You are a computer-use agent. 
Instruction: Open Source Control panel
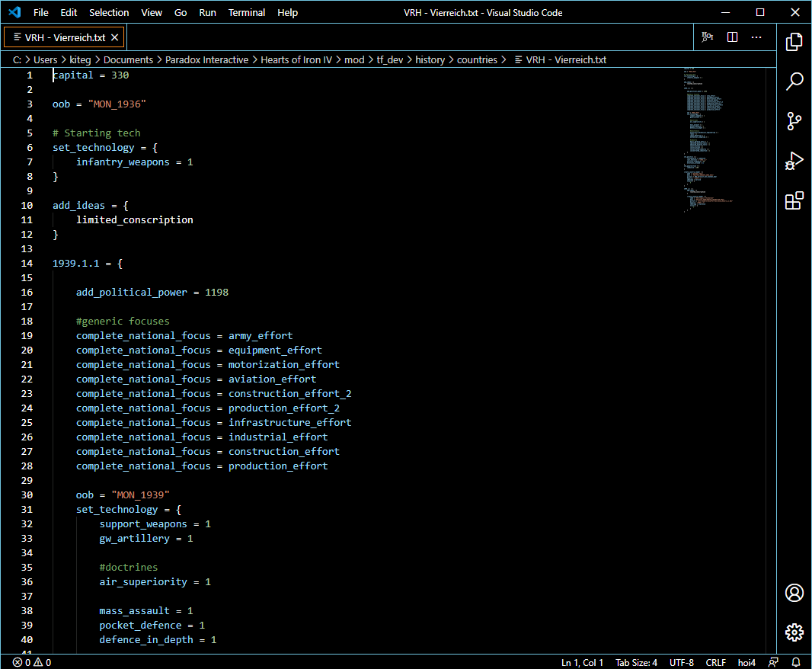794,121
